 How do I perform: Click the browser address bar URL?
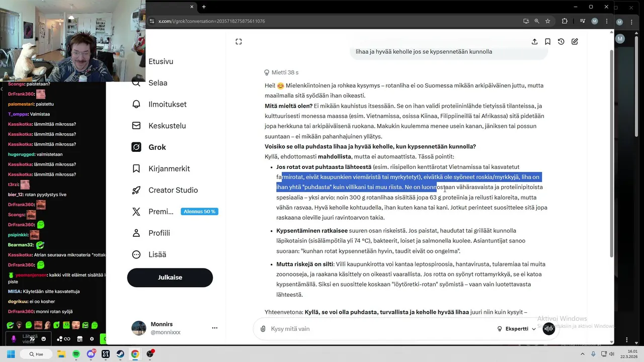[211, 21]
